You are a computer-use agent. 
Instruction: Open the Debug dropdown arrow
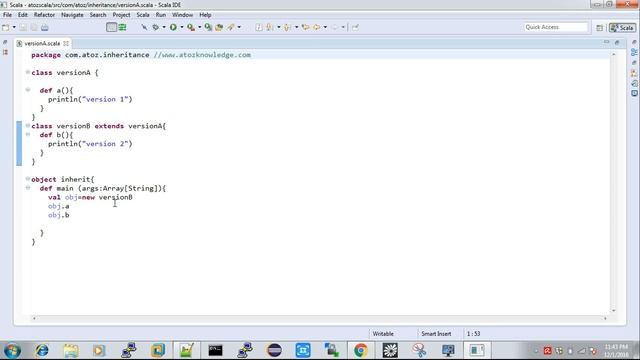coord(164,27)
